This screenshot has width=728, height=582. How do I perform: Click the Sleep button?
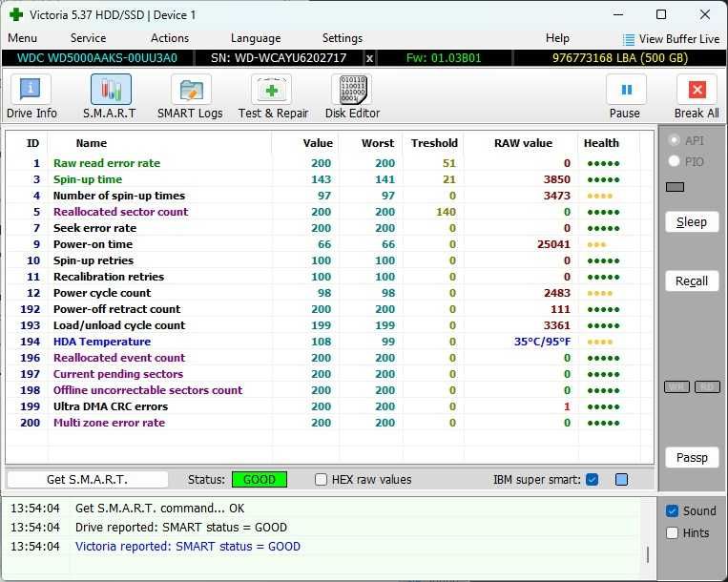point(692,222)
